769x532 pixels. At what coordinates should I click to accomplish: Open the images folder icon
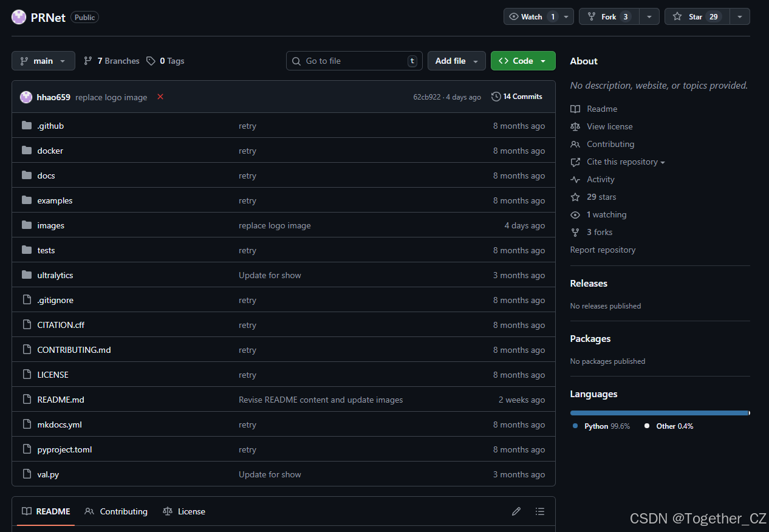[26, 225]
